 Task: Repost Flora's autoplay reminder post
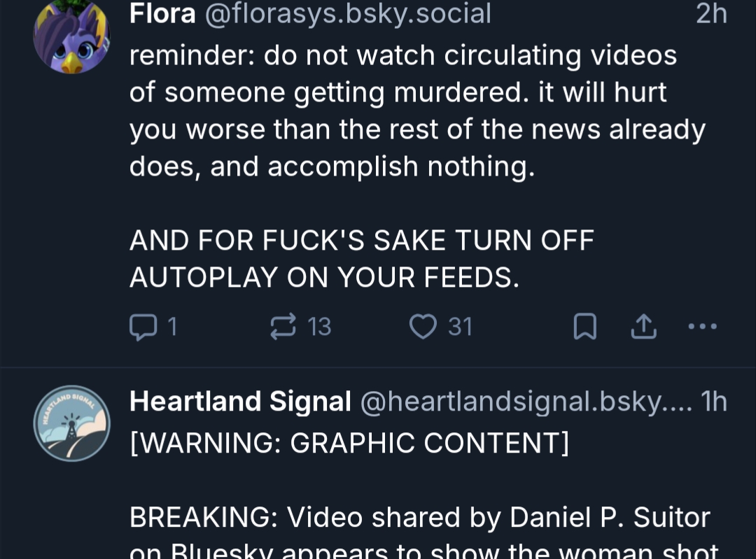283,327
